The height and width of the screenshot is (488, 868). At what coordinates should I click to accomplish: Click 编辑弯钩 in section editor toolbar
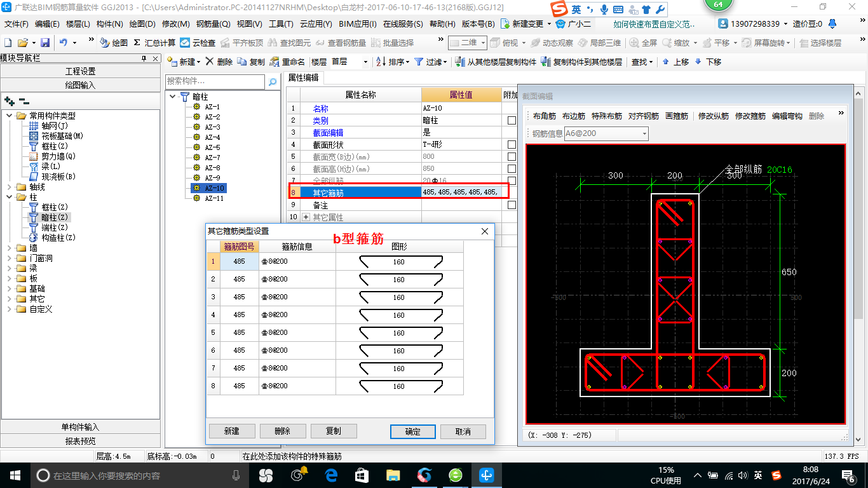click(x=787, y=116)
